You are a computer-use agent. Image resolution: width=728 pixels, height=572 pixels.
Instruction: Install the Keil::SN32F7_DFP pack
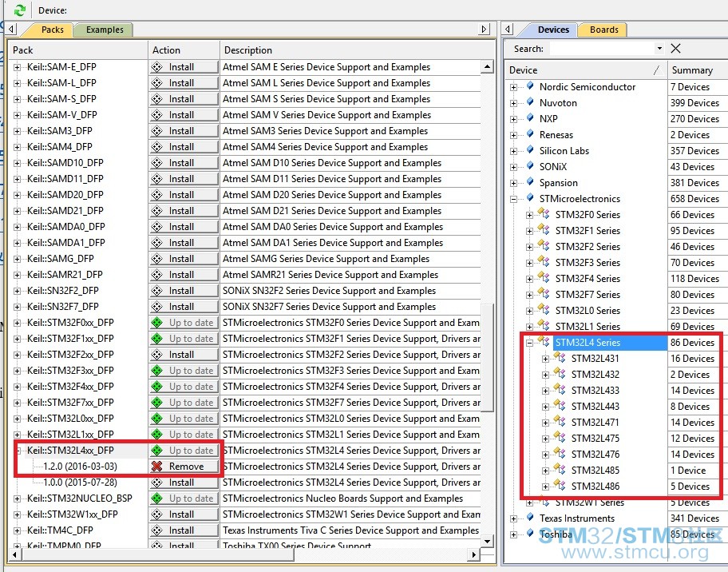click(184, 307)
